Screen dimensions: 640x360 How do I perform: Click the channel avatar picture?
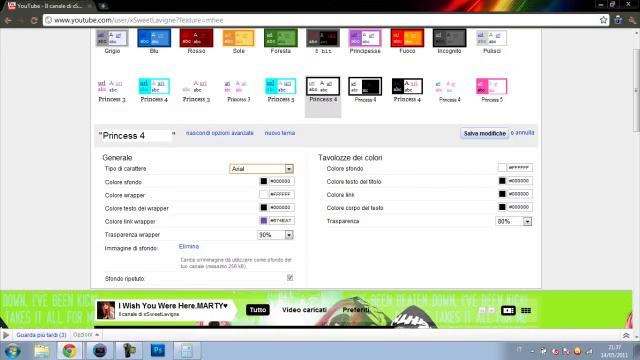106,310
